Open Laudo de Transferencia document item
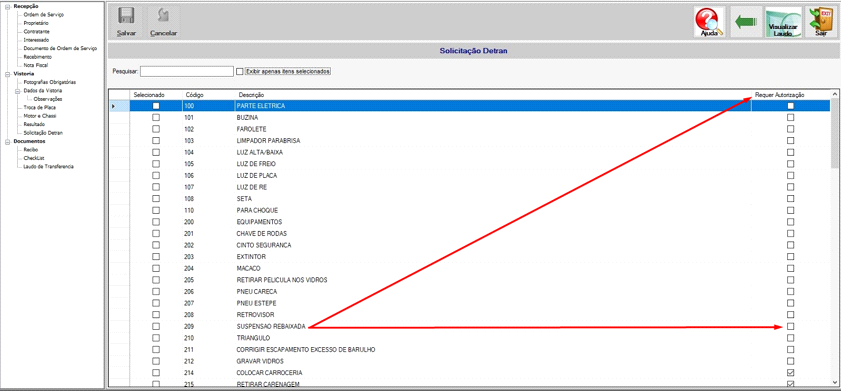Image resolution: width=841 pixels, height=391 pixels. [x=49, y=166]
